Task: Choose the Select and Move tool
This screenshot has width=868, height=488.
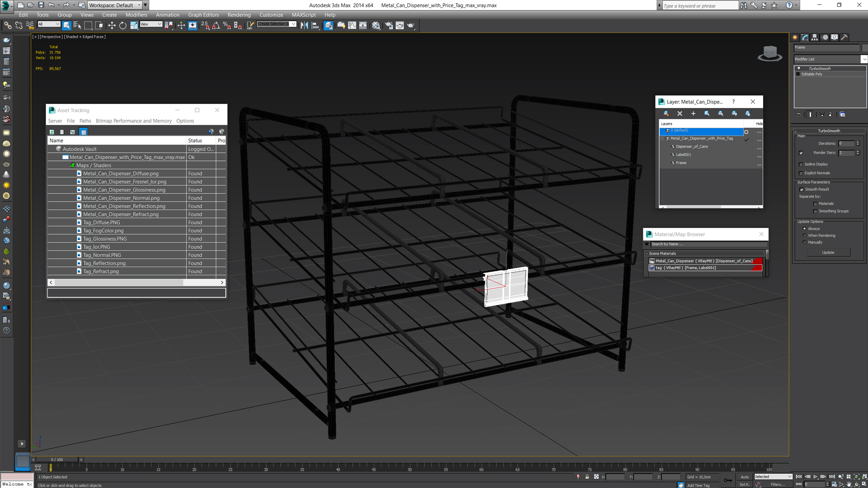Action: [112, 25]
